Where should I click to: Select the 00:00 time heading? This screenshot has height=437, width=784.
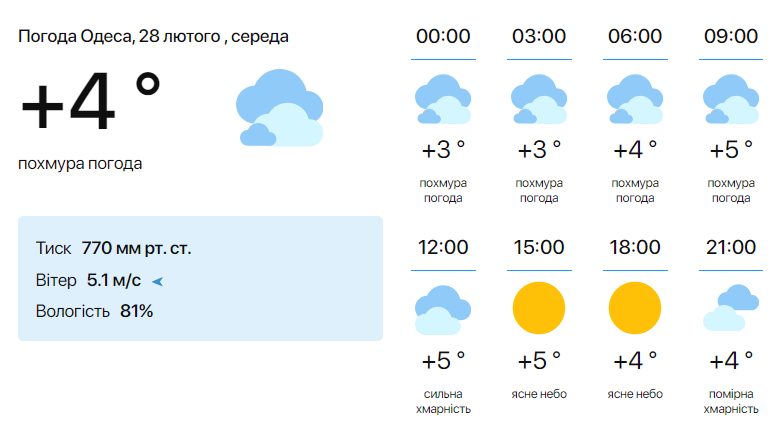click(443, 37)
